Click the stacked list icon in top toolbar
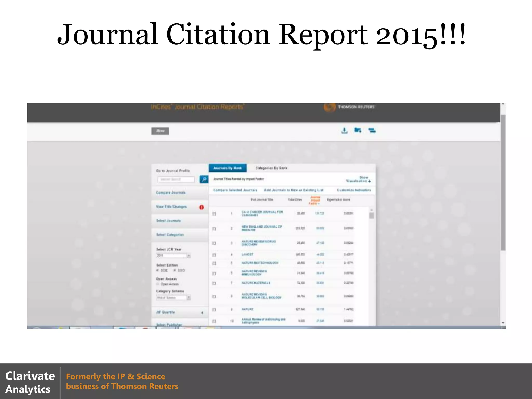 coord(372,130)
